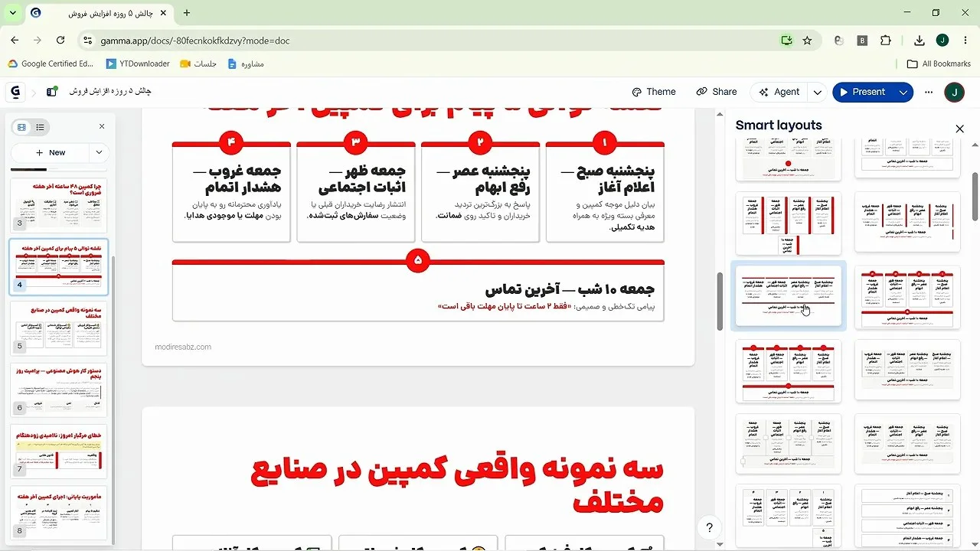This screenshot has height=551, width=980.
Task: Click the install app icon in address bar
Action: point(786,41)
